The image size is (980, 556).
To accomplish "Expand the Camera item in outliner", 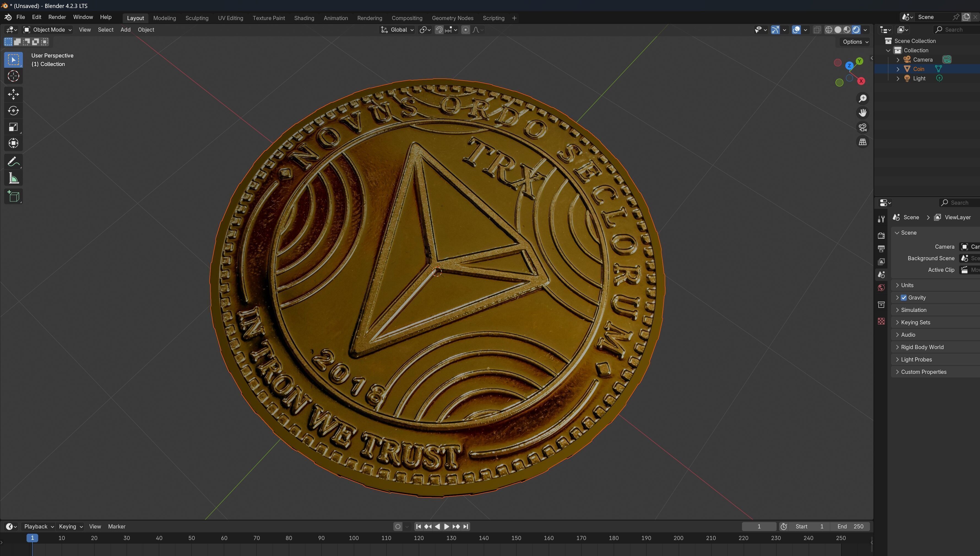I will coord(898,60).
